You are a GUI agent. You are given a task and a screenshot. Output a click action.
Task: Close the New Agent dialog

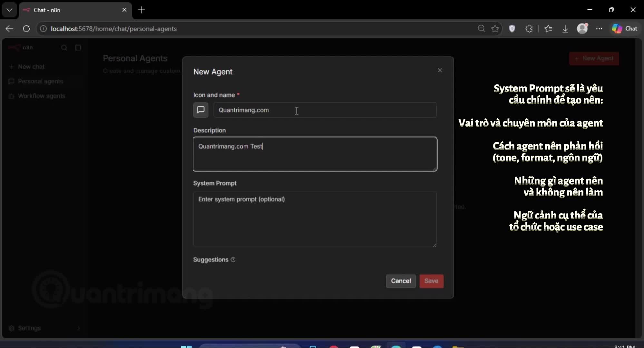pyautogui.click(x=440, y=70)
